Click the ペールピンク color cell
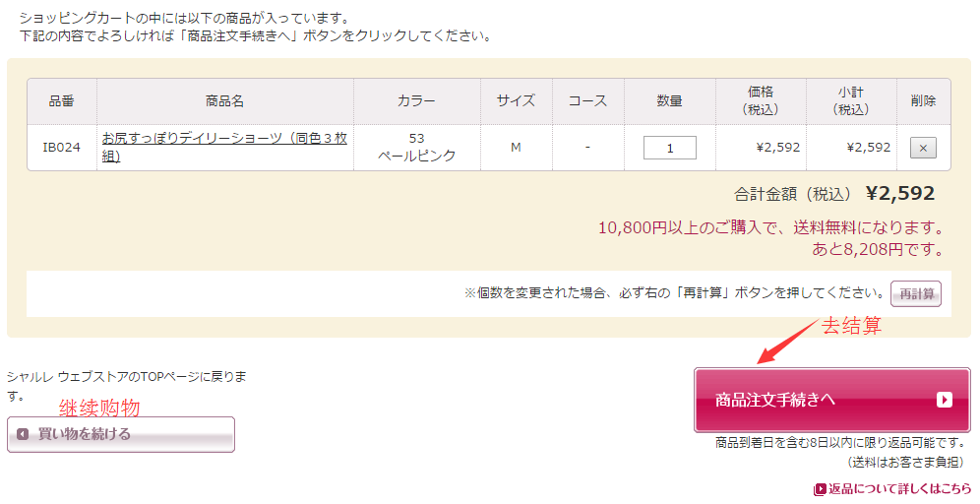 click(x=416, y=157)
